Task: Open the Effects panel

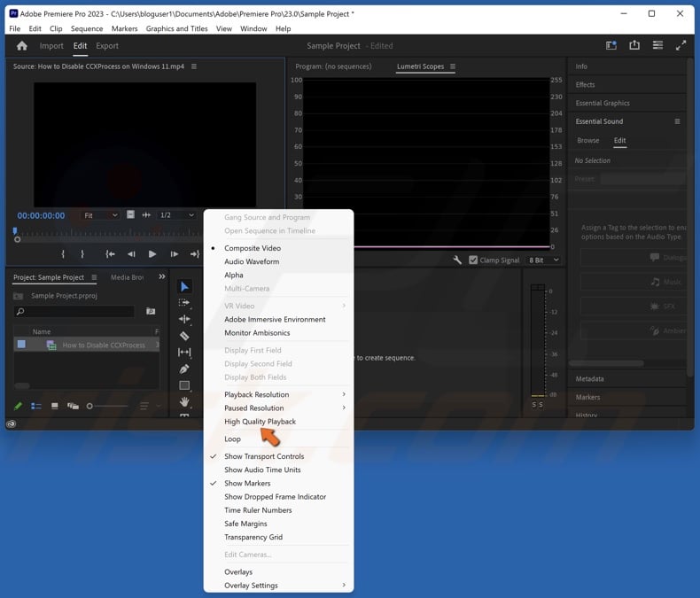Action: coord(585,85)
